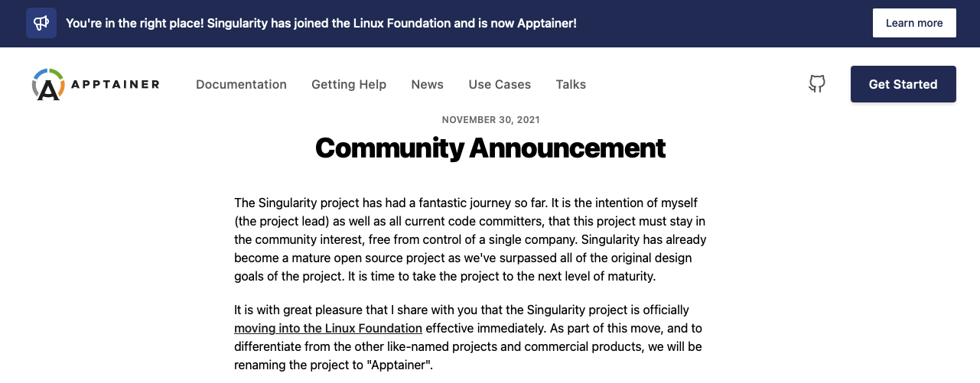Click "next level of maturity" phrase

coord(589,277)
